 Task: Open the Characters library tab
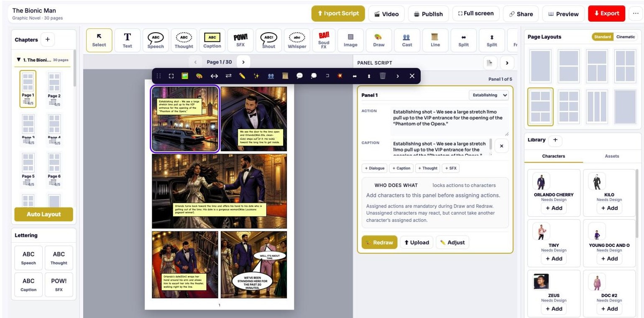pos(554,156)
